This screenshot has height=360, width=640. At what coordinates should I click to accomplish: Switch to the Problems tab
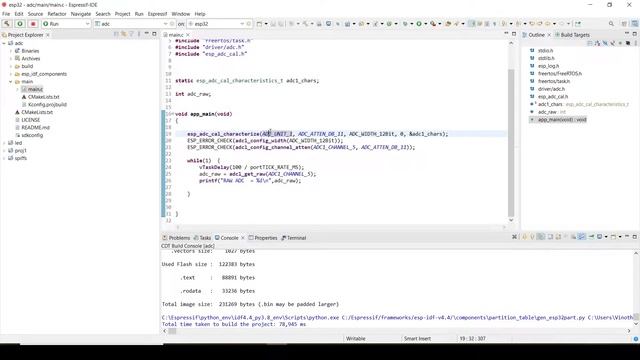coord(176,238)
